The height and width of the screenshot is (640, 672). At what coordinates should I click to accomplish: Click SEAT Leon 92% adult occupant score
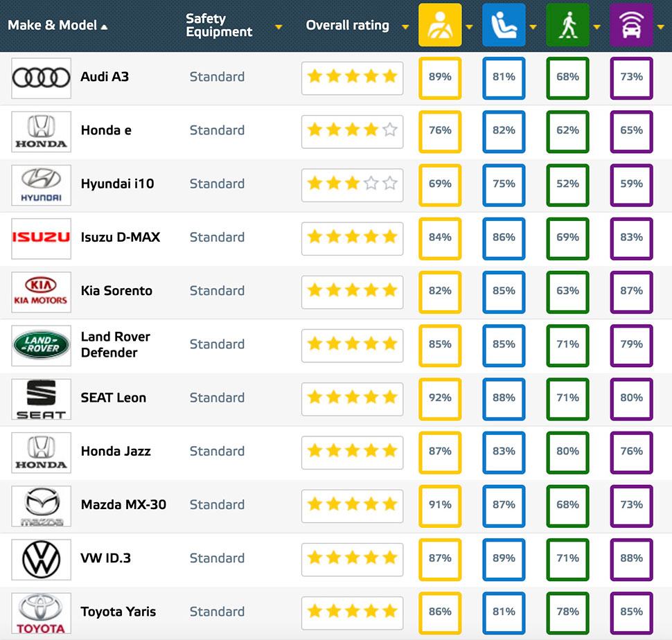tap(440, 398)
